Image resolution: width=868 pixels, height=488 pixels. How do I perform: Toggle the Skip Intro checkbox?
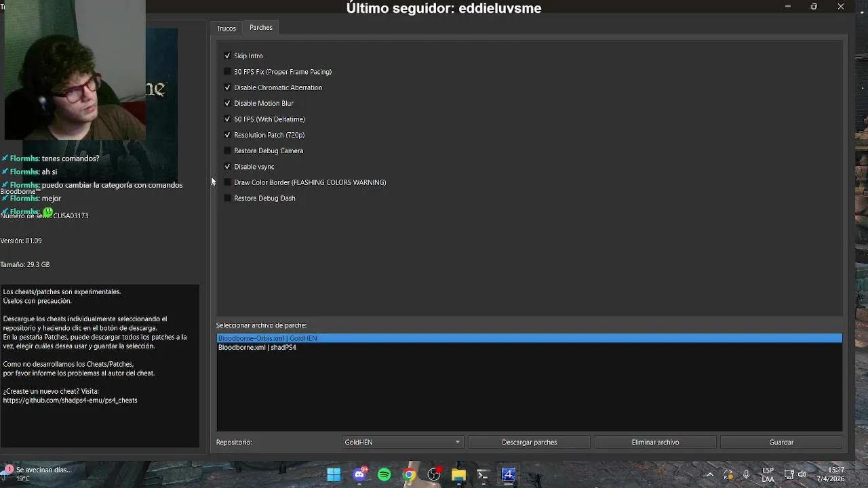[227, 56]
